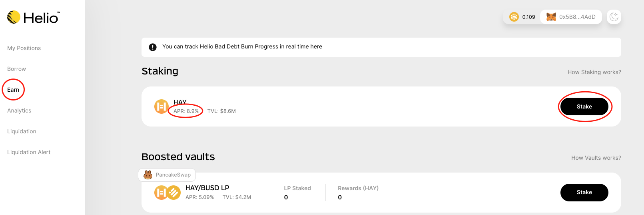This screenshot has width=644, height=215.
Task: Toggle dark mode moon icon
Action: [x=614, y=17]
